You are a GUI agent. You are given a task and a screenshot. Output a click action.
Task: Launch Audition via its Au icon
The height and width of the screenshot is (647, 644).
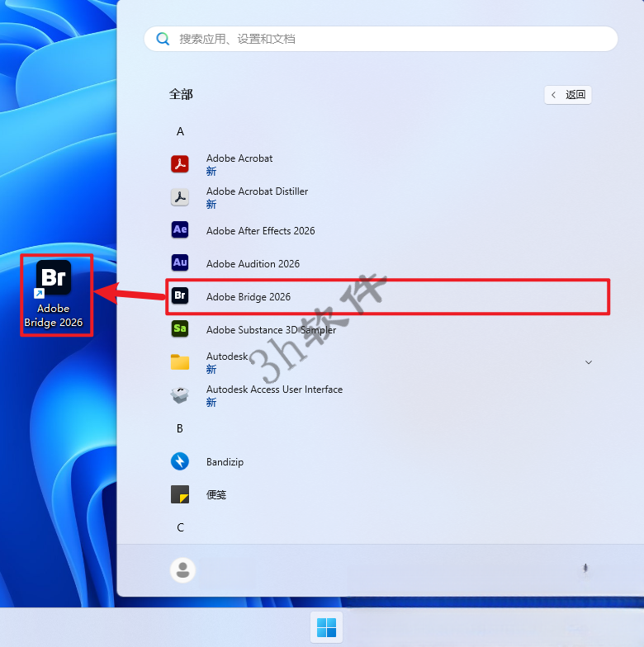coord(180,262)
